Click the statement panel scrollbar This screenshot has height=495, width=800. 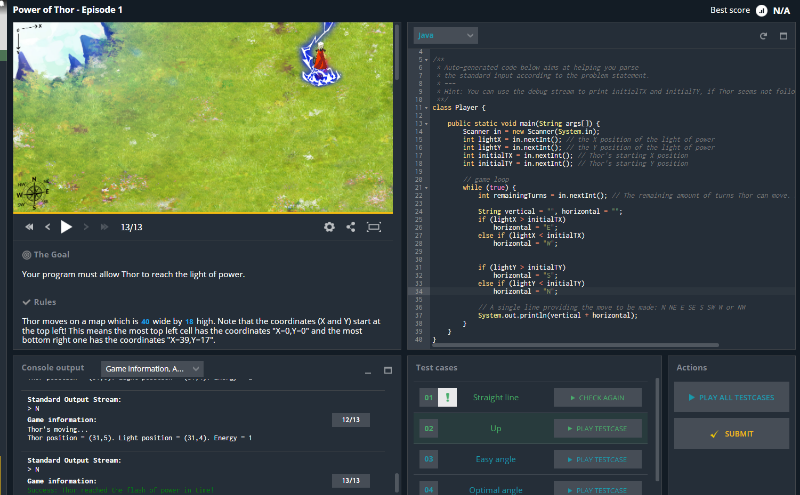397,52
